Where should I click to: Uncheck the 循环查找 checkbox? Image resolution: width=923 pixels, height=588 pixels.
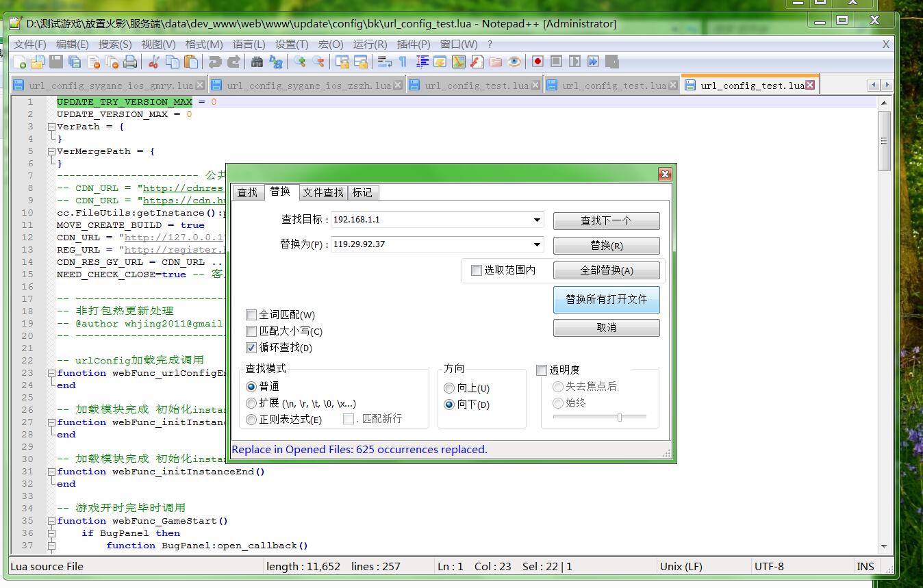pyautogui.click(x=251, y=348)
